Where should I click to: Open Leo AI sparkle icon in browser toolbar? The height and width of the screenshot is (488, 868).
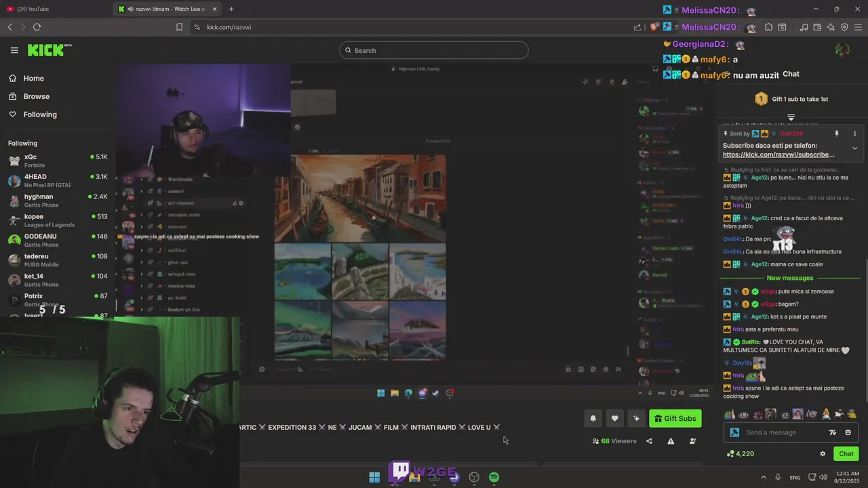point(831,27)
